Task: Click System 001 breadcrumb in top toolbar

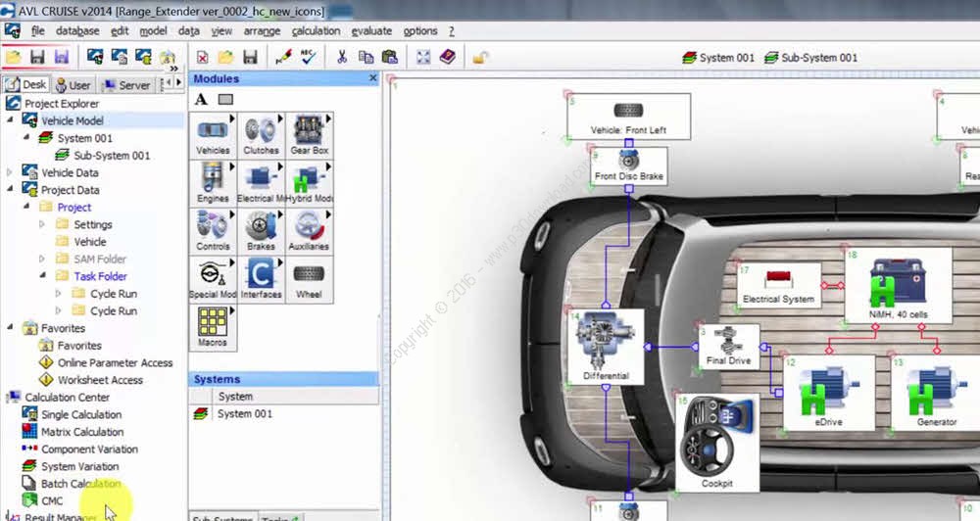Action: (718, 58)
